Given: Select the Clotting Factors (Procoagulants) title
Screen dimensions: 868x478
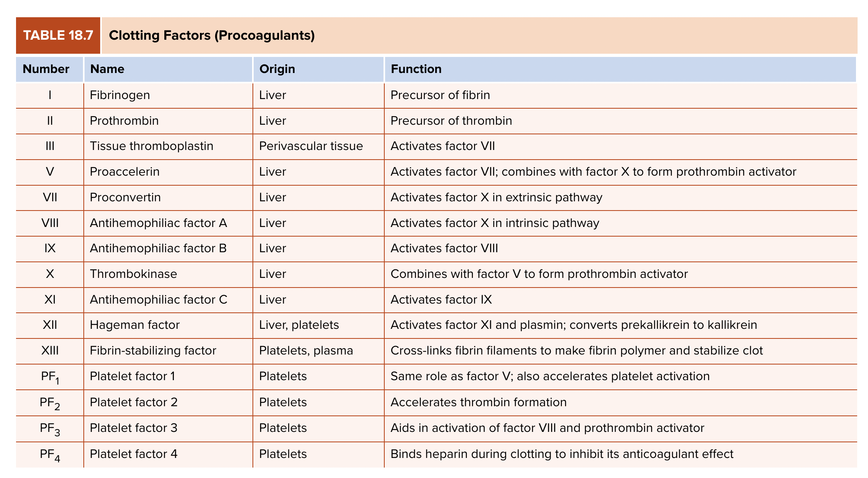Looking at the screenshot, I should click(x=212, y=35).
